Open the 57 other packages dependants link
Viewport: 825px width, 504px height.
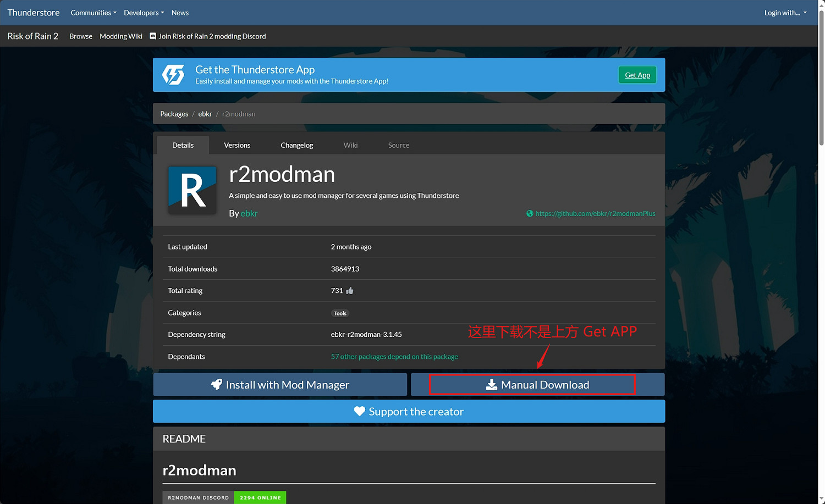pos(394,357)
